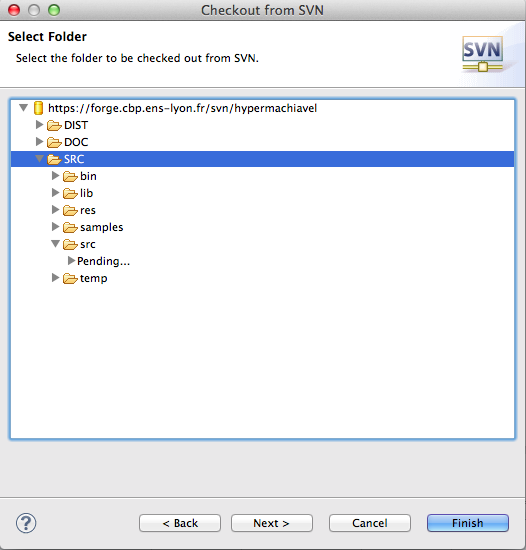Collapse the selected SRC folder
This screenshot has width=526, height=550.
pyautogui.click(x=39, y=159)
